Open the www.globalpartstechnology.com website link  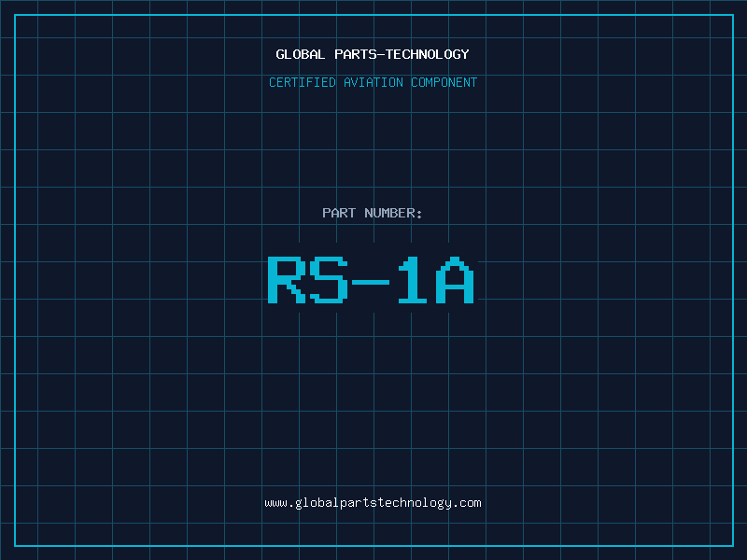[373, 503]
